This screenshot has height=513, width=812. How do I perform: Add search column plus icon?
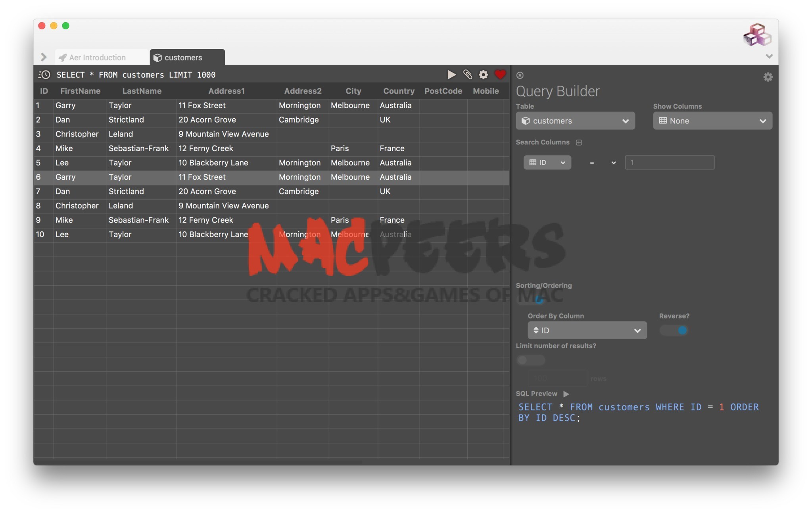click(x=579, y=142)
